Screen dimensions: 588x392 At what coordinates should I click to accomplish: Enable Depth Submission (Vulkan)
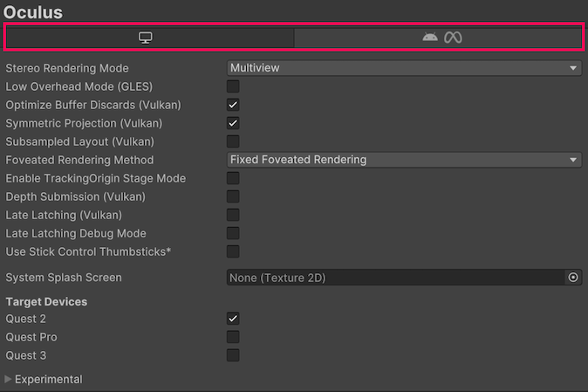[x=233, y=196]
